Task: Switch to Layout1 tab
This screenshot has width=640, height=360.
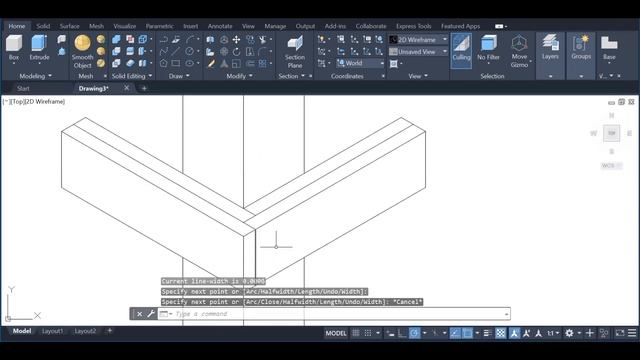Action: tap(53, 331)
